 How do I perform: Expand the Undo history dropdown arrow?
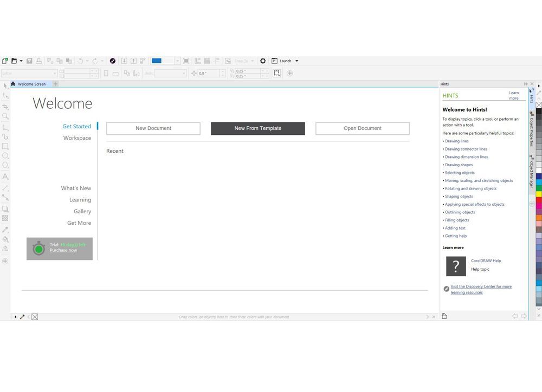[x=87, y=61]
